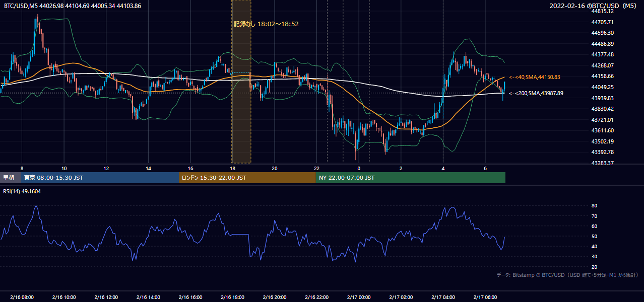
Task: Click price axis value 44705.71
Action: [x=603, y=22]
